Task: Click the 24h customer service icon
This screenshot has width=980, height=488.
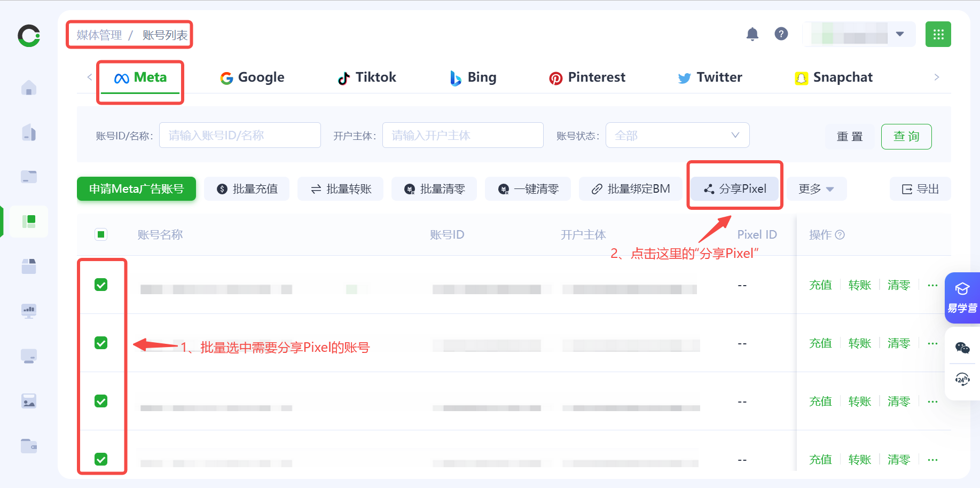Action: point(962,380)
